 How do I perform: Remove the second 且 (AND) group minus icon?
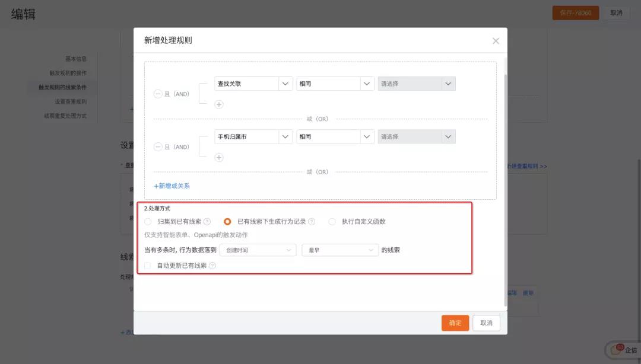(158, 146)
